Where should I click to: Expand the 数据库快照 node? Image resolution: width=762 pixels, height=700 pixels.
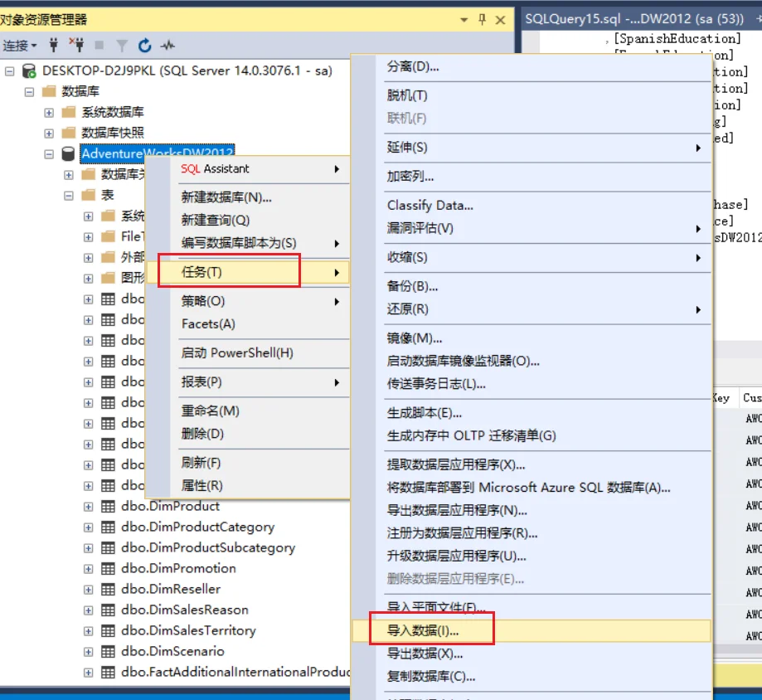click(49, 134)
